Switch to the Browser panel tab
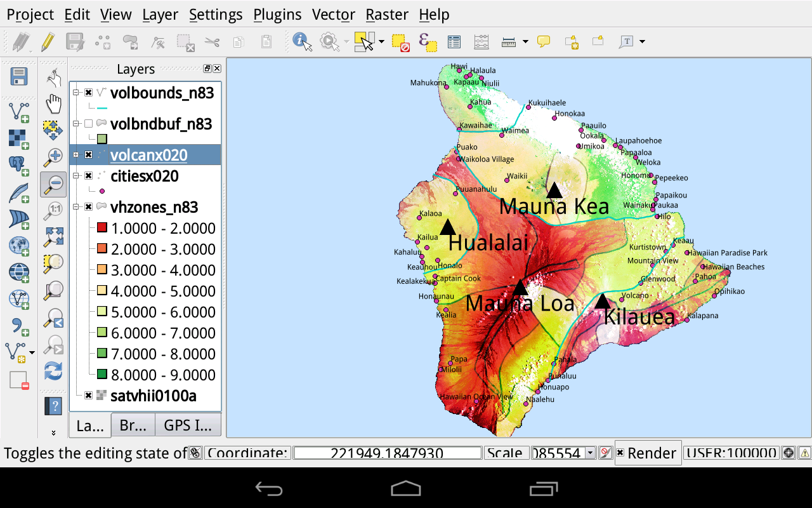 pos(133,426)
